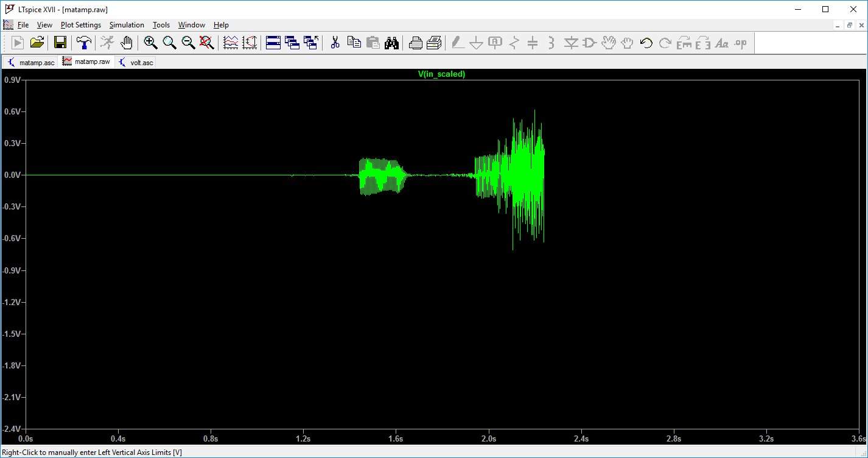Switch to the volt.asc schematic tab

click(136, 62)
